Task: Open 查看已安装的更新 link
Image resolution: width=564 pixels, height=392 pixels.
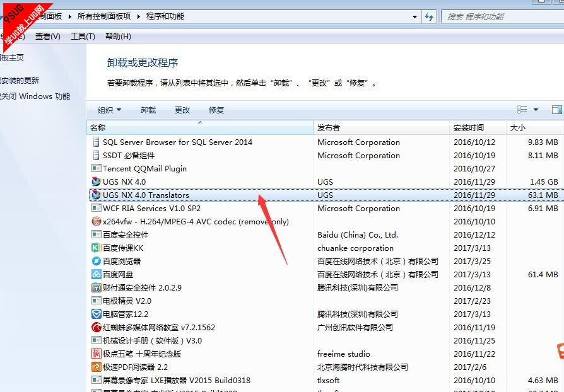Action: point(20,81)
